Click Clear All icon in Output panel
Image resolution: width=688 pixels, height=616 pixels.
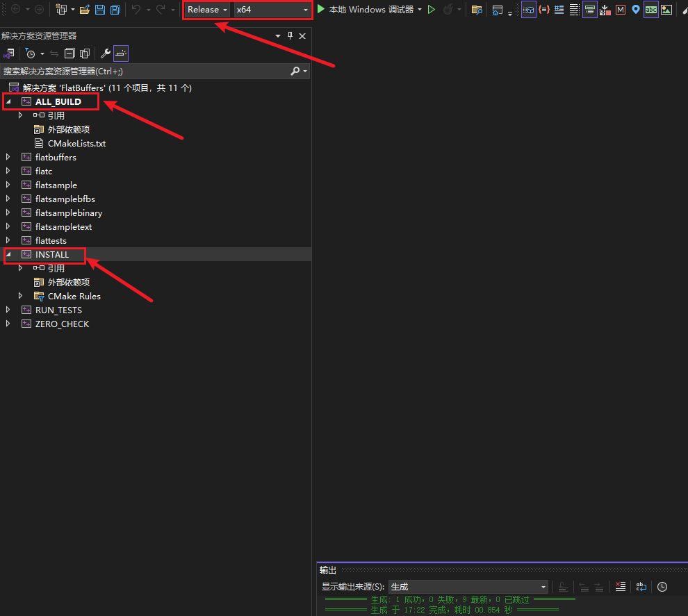(621, 587)
